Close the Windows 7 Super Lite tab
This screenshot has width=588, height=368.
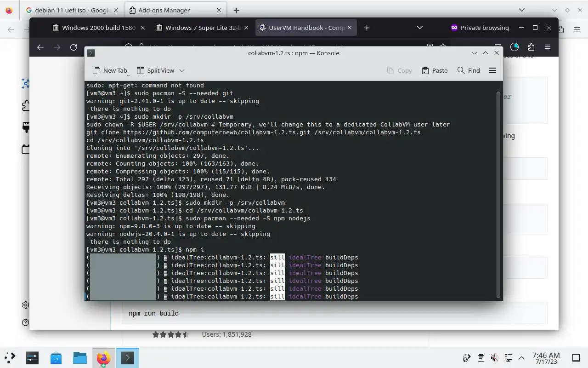coord(246,28)
